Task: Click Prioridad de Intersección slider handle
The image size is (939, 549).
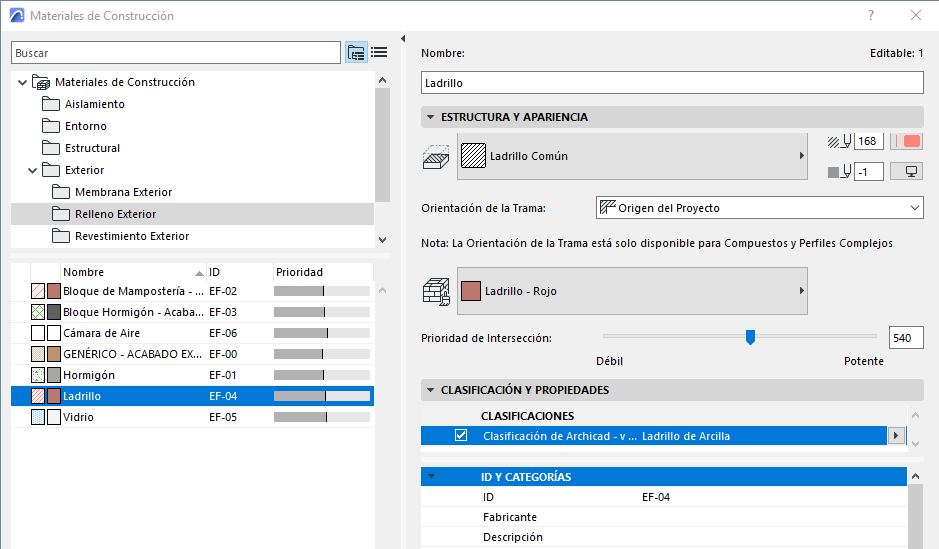Action: pyautogui.click(x=750, y=337)
